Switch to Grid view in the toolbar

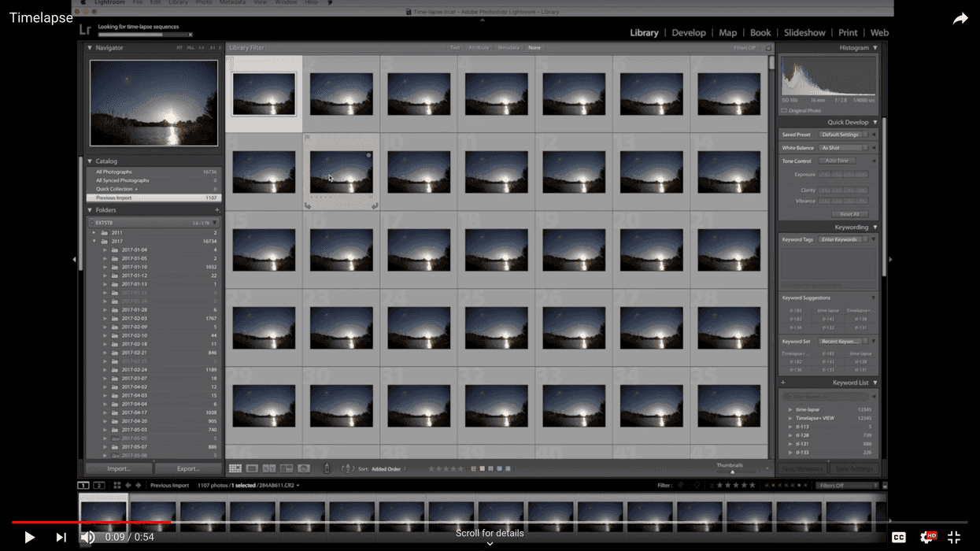pyautogui.click(x=235, y=469)
